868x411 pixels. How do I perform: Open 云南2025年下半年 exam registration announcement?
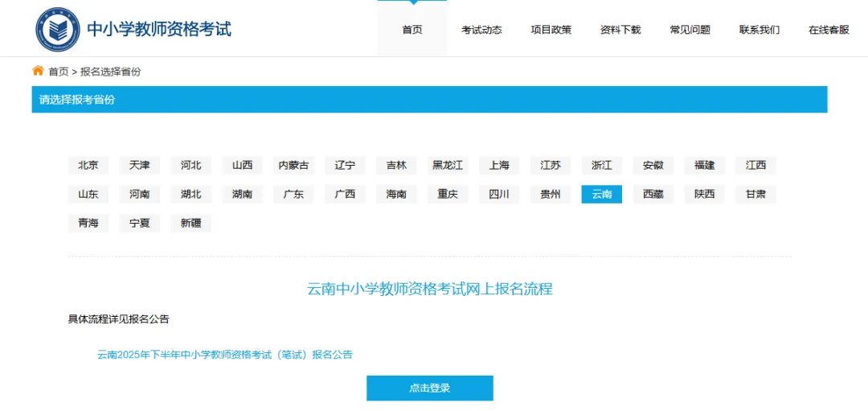[x=225, y=354]
